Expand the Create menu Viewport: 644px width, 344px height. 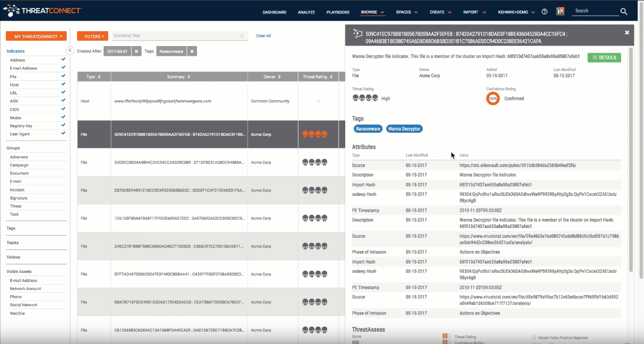point(441,12)
